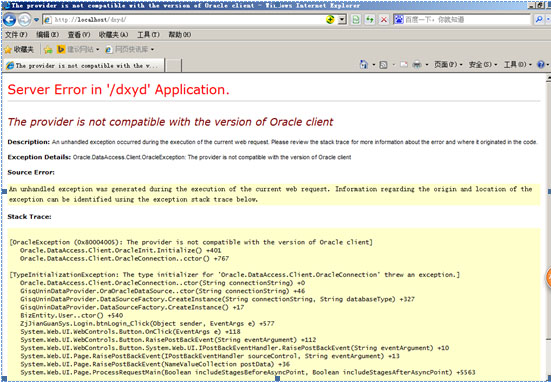Open the 页面(P) page menu
551x382 pixels.
pyautogui.click(x=448, y=65)
